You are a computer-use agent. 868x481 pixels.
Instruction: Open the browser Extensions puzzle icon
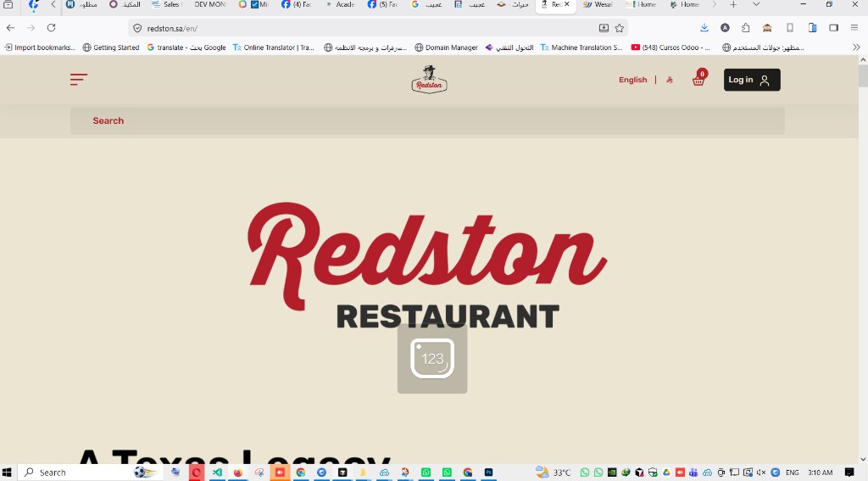pos(746,28)
